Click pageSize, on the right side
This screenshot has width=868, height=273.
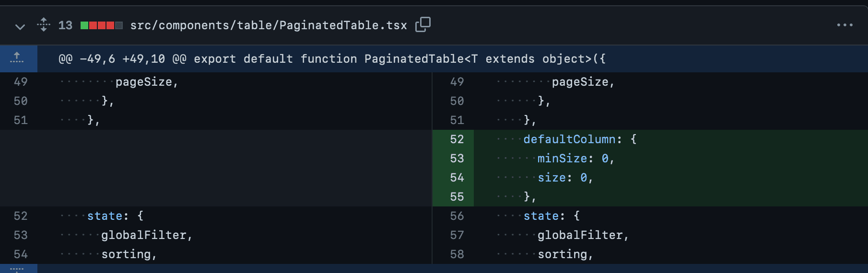[x=583, y=82]
